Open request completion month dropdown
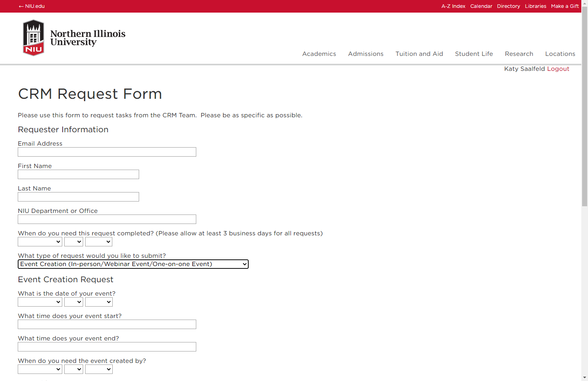The height and width of the screenshot is (381, 588). pos(40,242)
